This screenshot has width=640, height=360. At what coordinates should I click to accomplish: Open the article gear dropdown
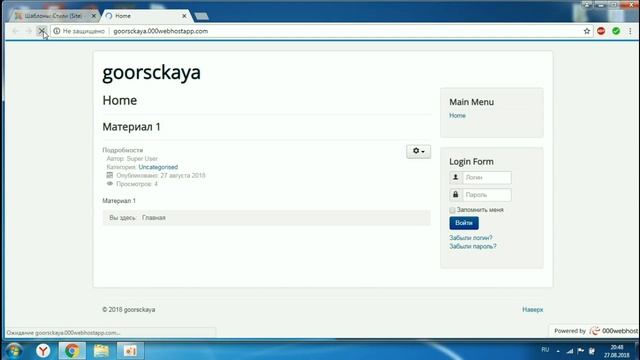[418, 151]
